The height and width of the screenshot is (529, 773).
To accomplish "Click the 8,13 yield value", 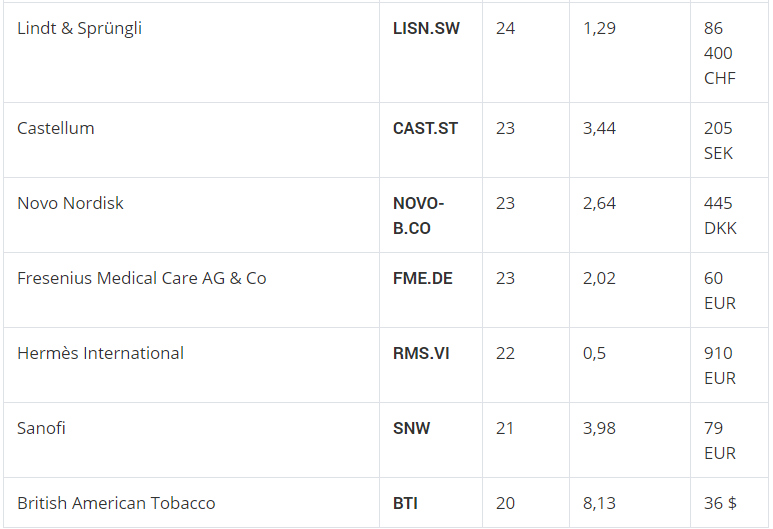I will point(599,503).
